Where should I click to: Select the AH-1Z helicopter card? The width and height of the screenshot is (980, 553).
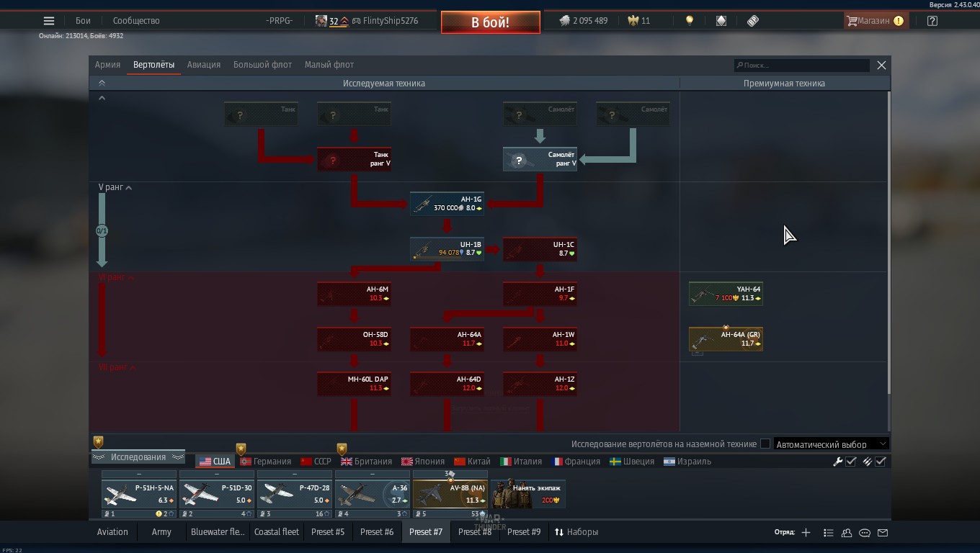(x=540, y=384)
